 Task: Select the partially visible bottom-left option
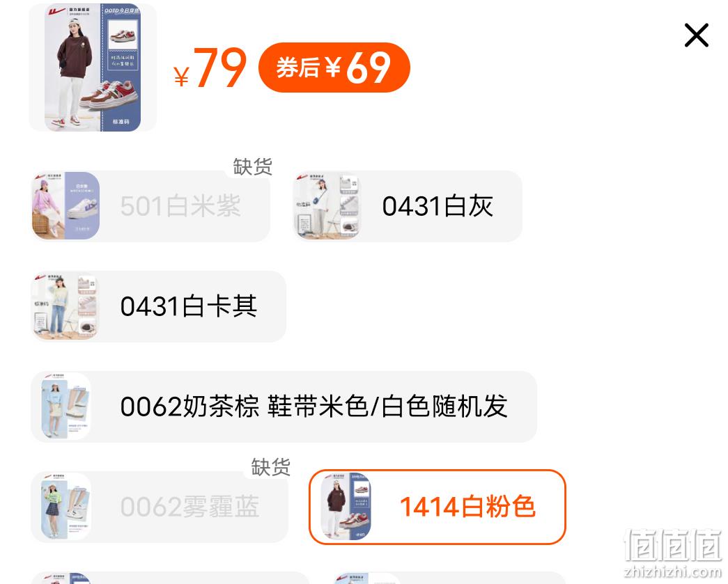click(170, 578)
